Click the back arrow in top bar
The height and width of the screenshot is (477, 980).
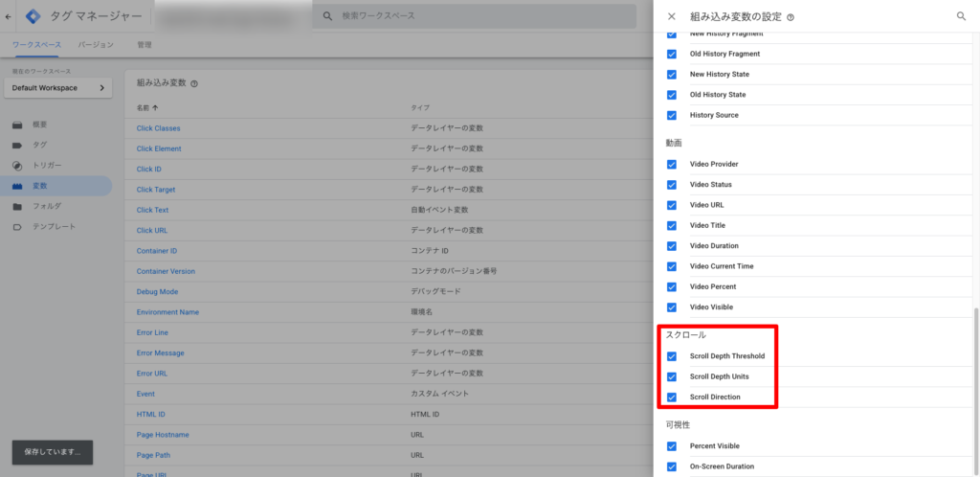[10, 16]
